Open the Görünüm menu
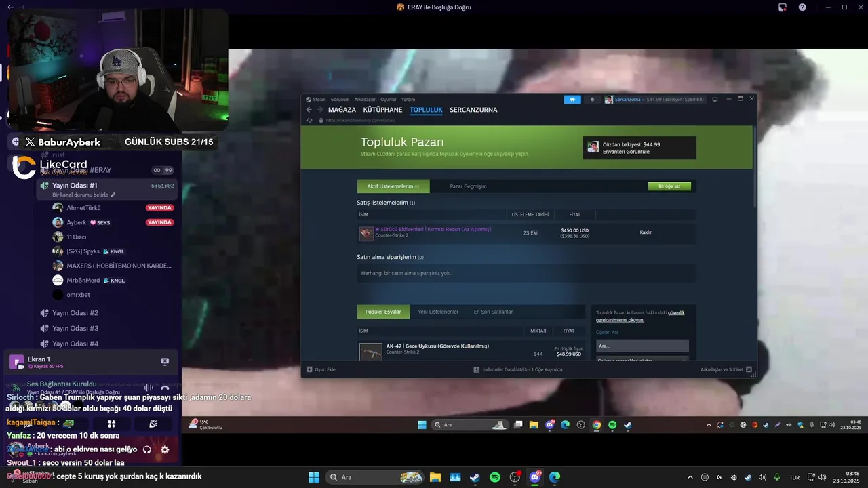Image resolution: width=868 pixels, height=488 pixels. pyautogui.click(x=340, y=100)
